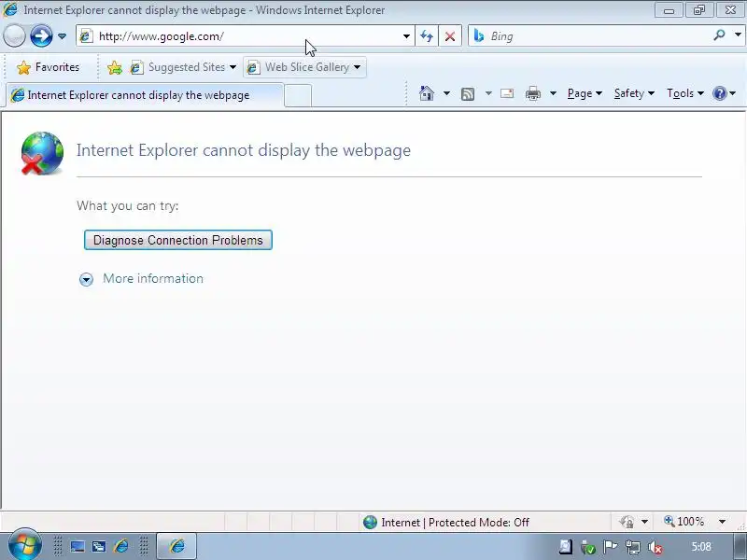Viewport: 747px width, 560px height.
Task: Click Add to Favorites Bar star icon
Action: 114,67
